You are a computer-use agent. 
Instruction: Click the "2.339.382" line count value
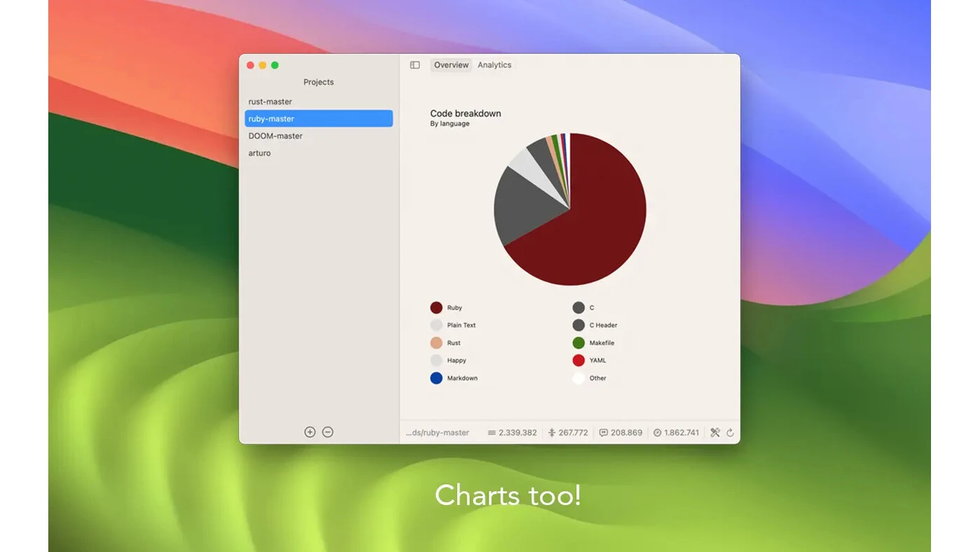pyautogui.click(x=517, y=433)
